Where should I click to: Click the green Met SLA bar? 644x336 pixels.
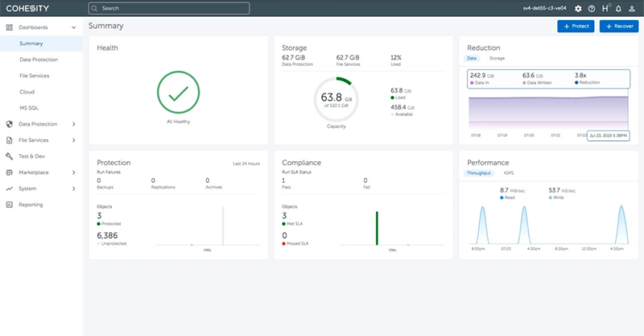[377, 228]
